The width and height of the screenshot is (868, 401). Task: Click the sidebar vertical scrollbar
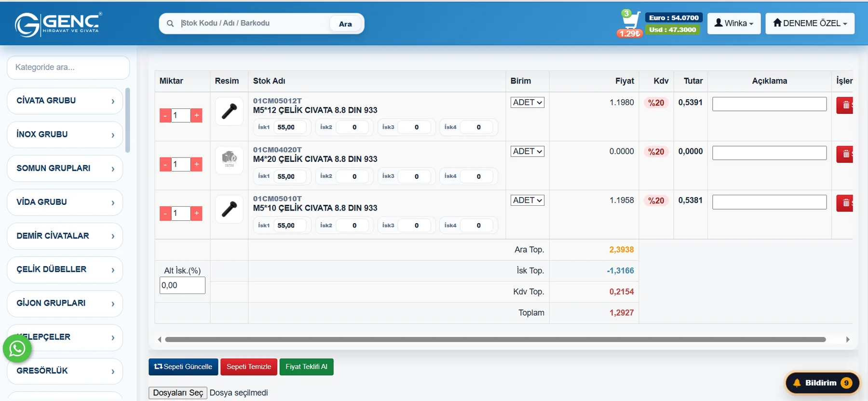(128, 120)
